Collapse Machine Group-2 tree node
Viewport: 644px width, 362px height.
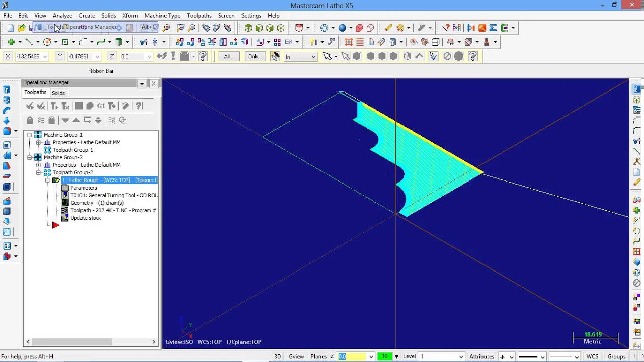(30, 157)
